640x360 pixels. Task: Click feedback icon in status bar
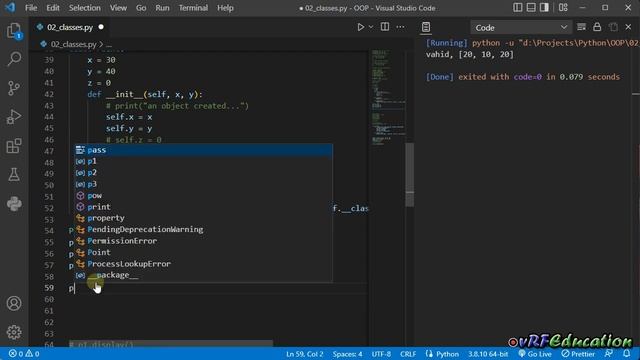coord(609,354)
